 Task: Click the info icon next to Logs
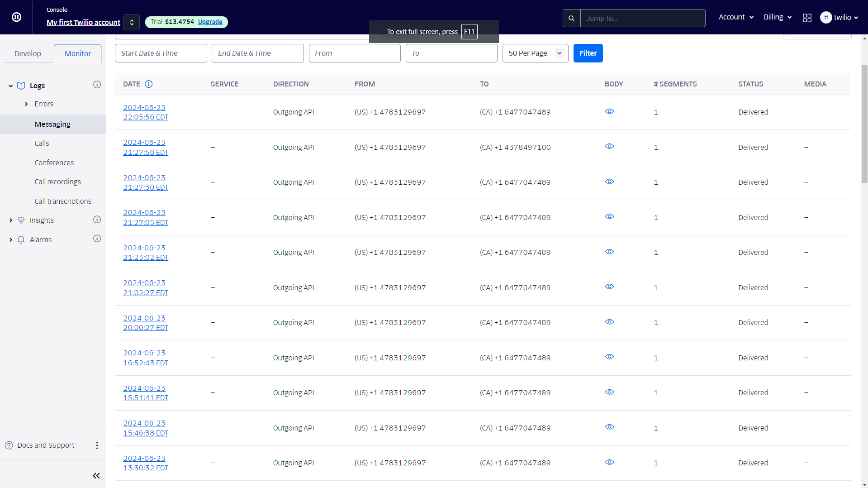(97, 85)
